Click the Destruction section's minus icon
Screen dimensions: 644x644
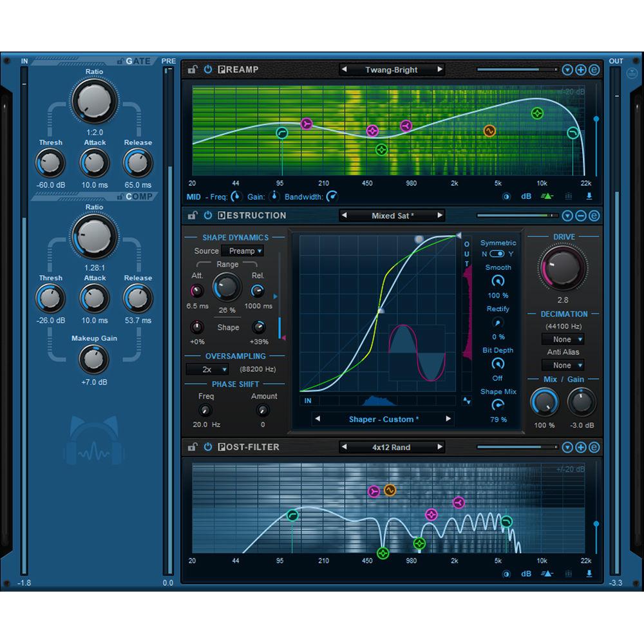tap(581, 216)
